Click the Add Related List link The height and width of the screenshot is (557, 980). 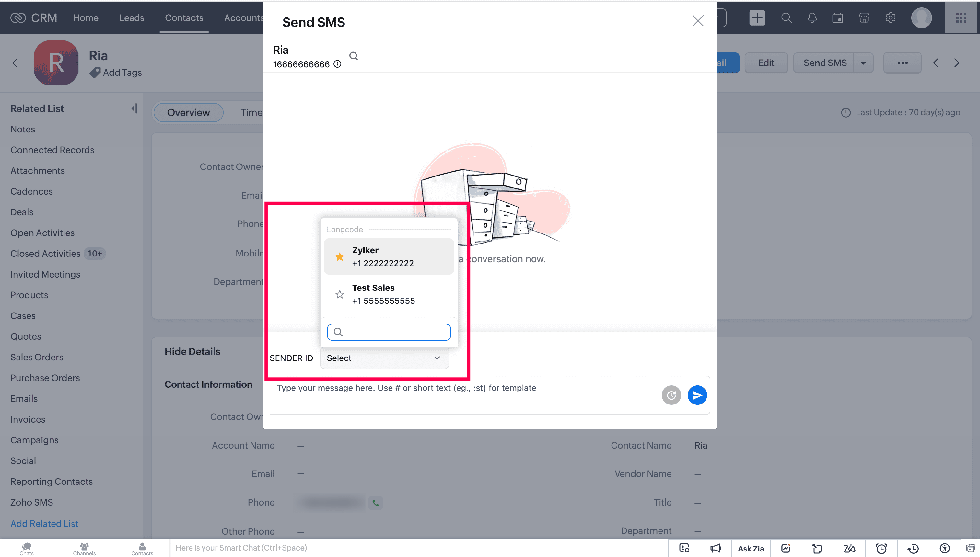pyautogui.click(x=44, y=523)
